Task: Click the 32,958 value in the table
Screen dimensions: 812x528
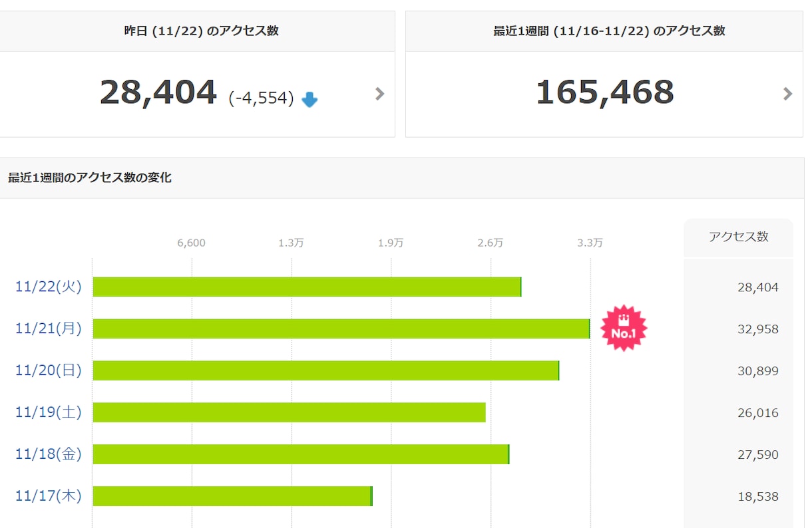Action: tap(757, 329)
